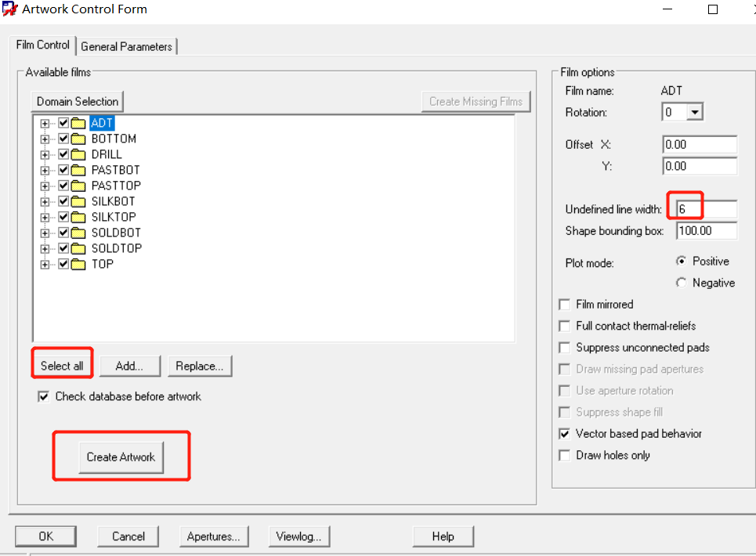Select Negative plot mode

[681, 283]
